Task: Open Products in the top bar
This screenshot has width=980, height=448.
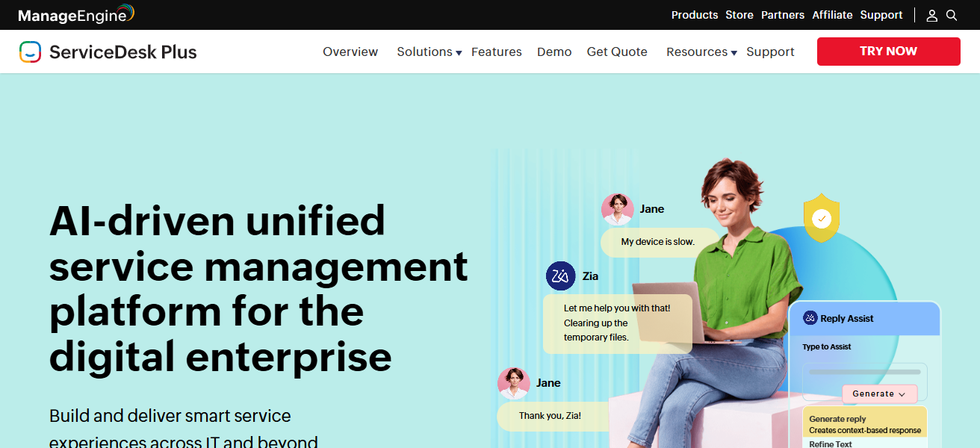Action: [695, 15]
